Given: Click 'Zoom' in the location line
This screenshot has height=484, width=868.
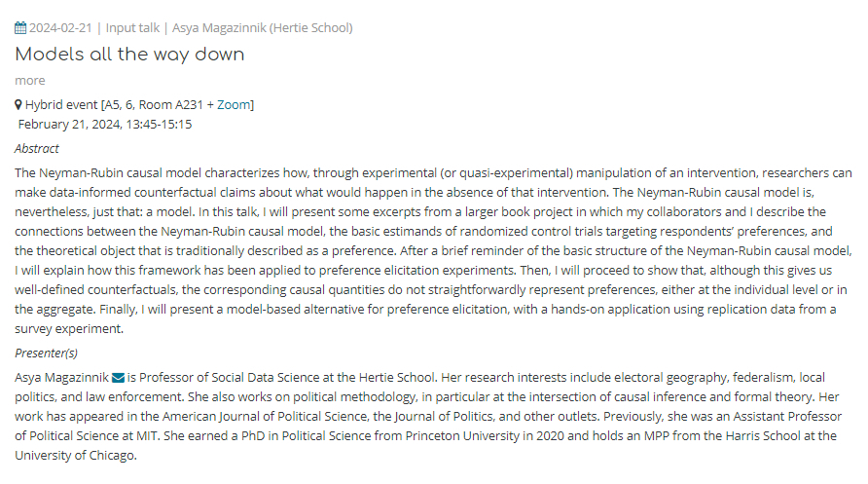Looking at the screenshot, I should 233,104.
